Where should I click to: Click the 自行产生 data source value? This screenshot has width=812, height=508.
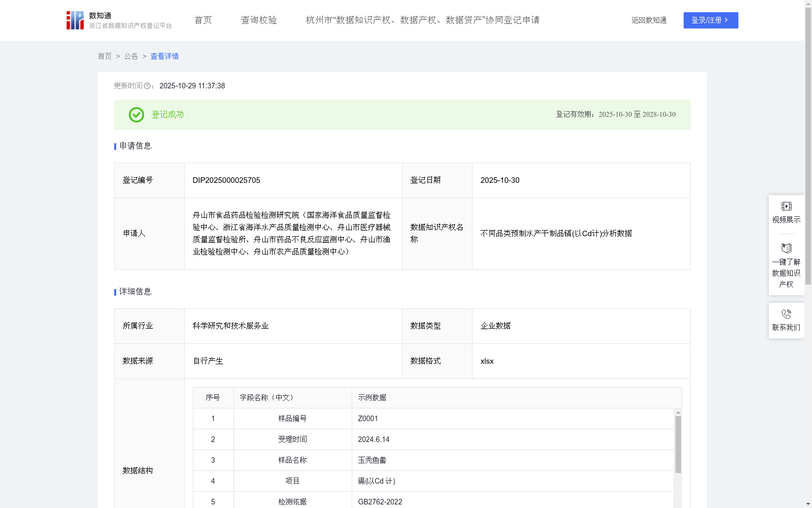click(208, 361)
